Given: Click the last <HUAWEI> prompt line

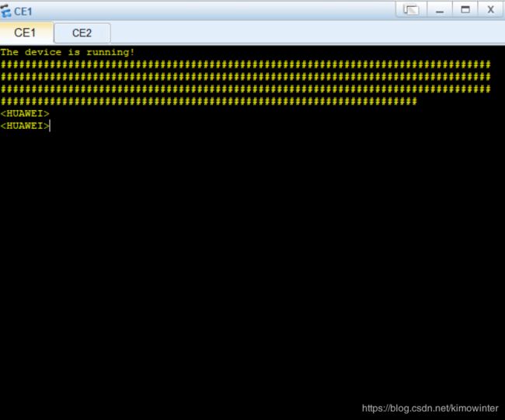Looking at the screenshot, I should coord(25,126).
